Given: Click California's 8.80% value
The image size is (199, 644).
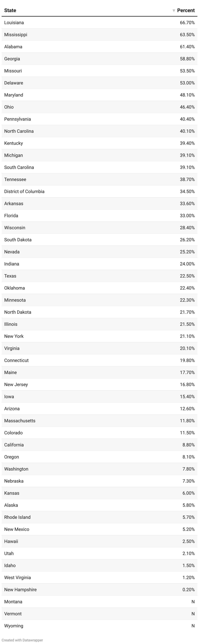Looking at the screenshot, I should click(x=189, y=445).
